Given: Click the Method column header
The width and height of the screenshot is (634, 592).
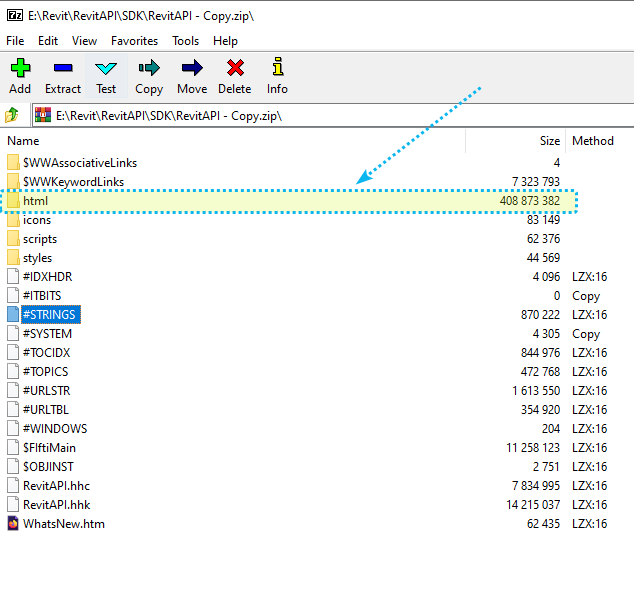Looking at the screenshot, I should [x=592, y=141].
